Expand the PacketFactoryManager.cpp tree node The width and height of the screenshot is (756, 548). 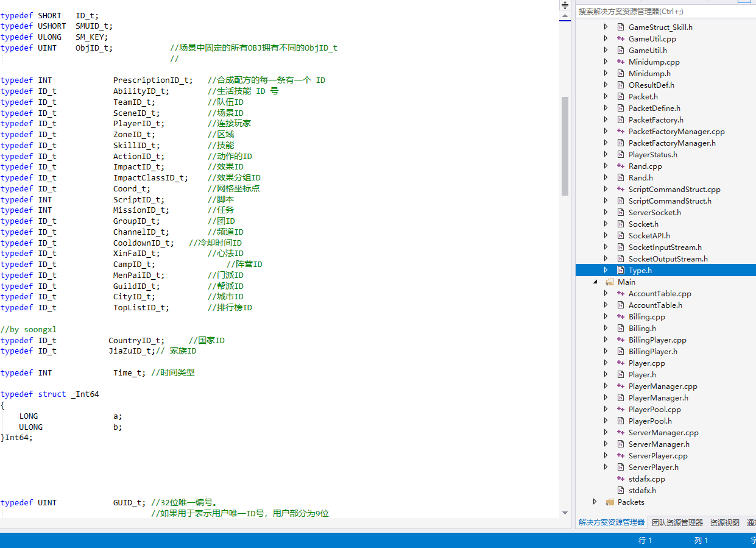pos(606,131)
